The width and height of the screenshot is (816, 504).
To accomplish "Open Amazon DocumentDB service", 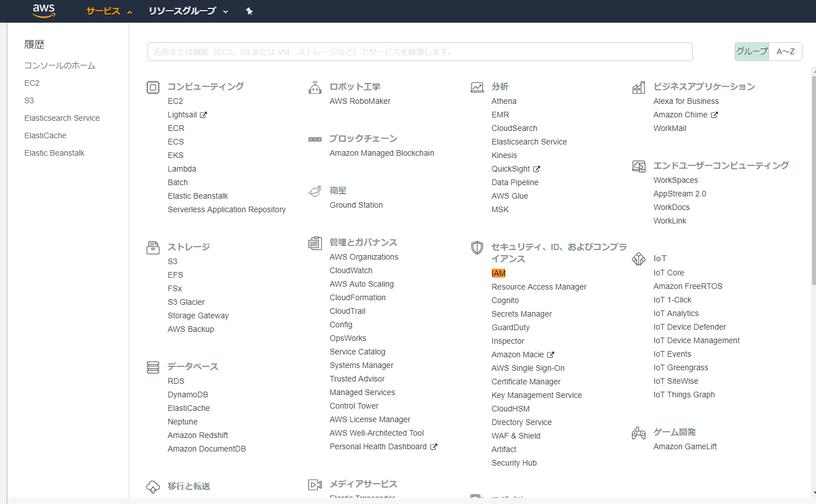I will tap(207, 449).
